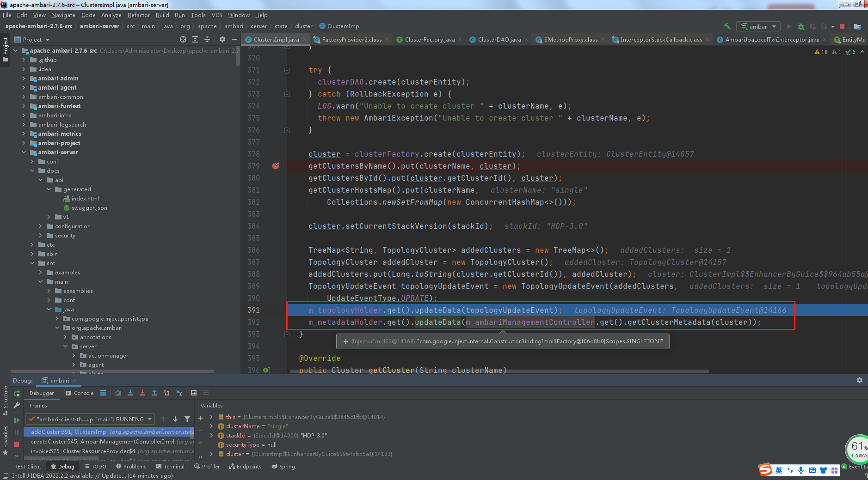868x480 pixels.
Task: Expand the cluster variable node
Action: (x=211, y=454)
